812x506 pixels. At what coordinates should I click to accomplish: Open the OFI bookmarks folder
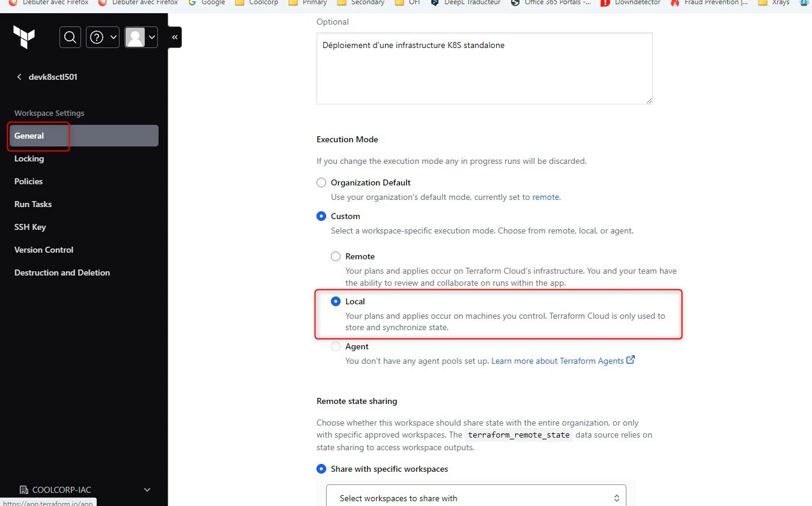[x=407, y=3]
